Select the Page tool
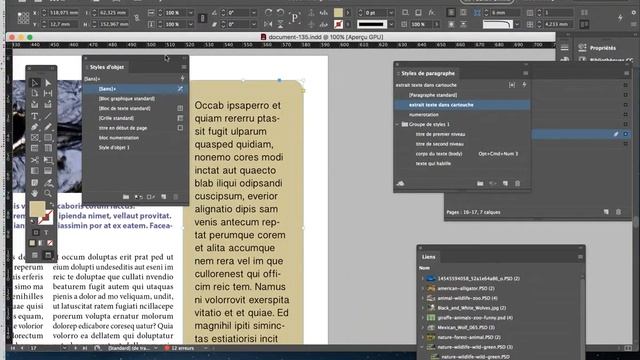 coord(35,93)
